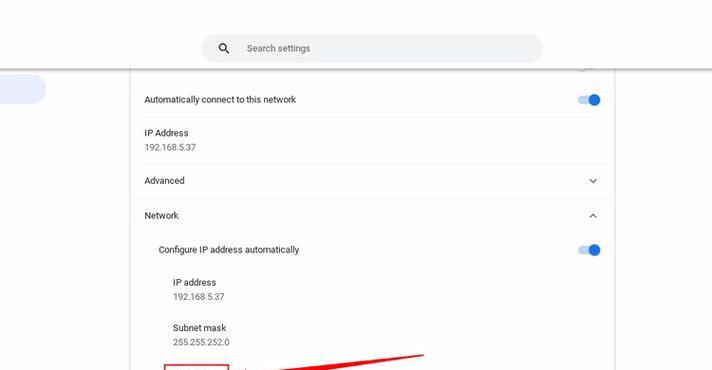Click the top IP Address value 192.168.5.37
The height and width of the screenshot is (370, 712).
[x=170, y=147]
